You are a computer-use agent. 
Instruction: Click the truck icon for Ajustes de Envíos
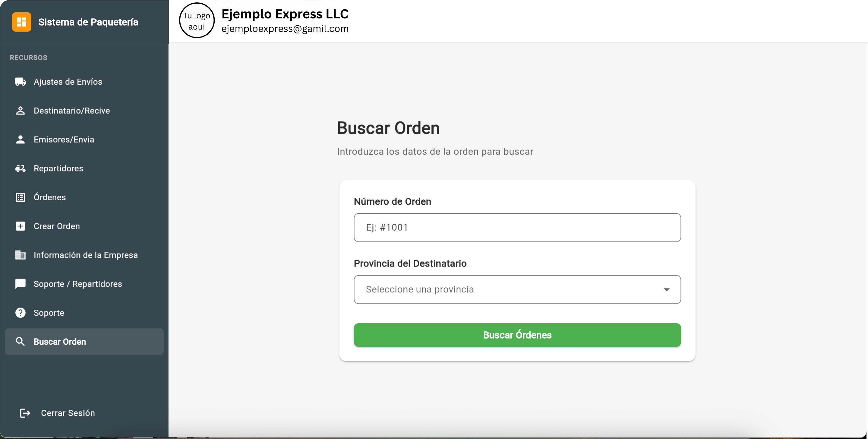click(20, 81)
